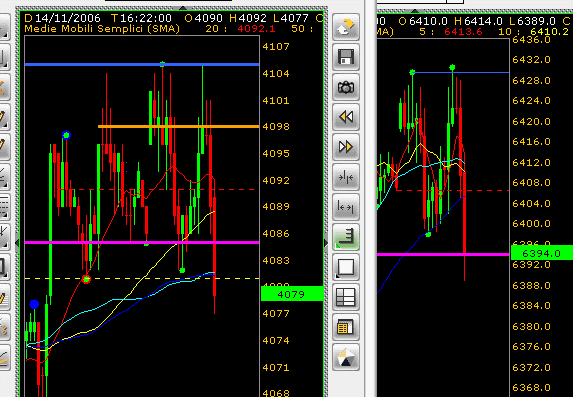Click the empty square frame button
This screenshot has height=397, width=573.
pyautogui.click(x=346, y=267)
